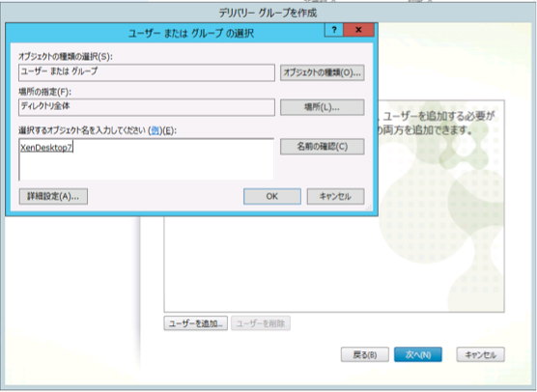
Task: Click キャンセル in the selection dialog
Action: 336,197
